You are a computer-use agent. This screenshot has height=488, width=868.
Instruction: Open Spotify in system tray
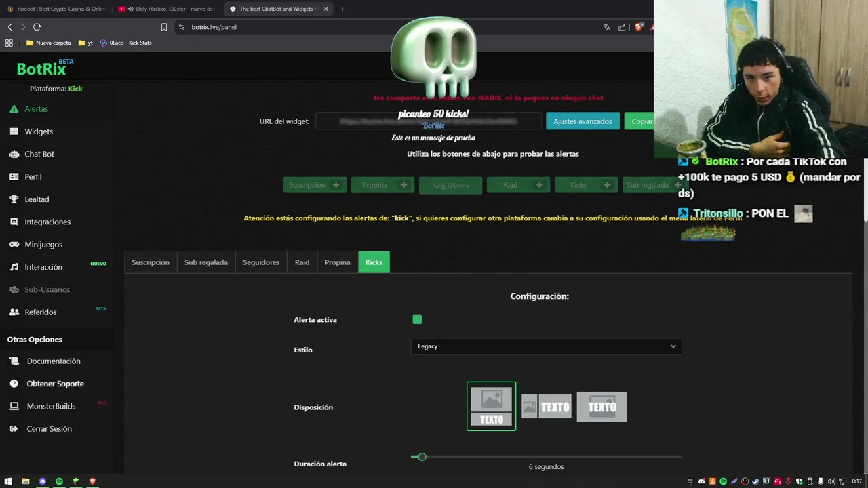click(x=723, y=481)
